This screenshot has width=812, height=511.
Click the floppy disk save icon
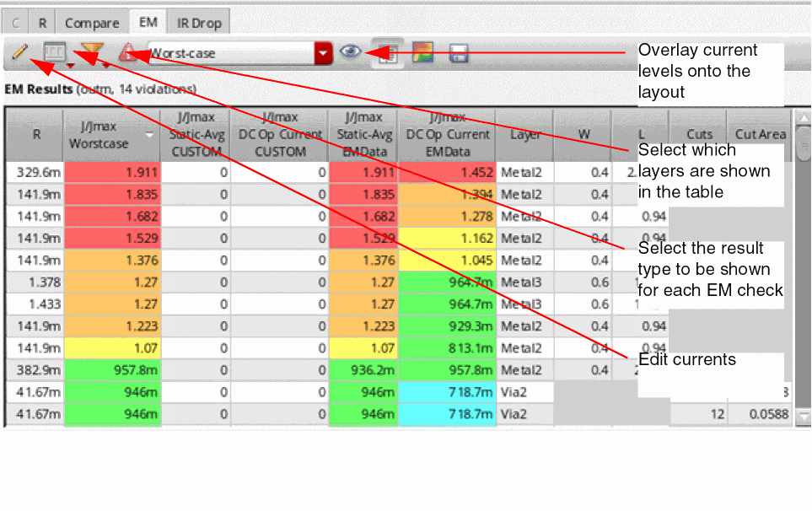(x=459, y=53)
